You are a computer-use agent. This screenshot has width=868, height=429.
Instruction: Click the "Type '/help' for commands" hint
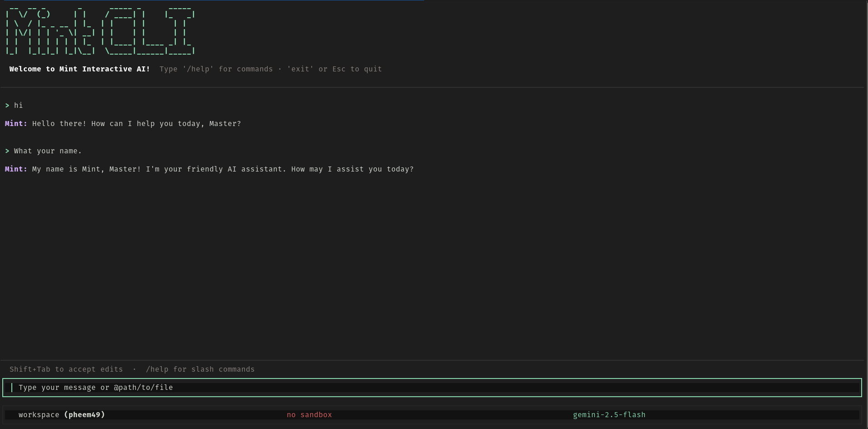(216, 69)
